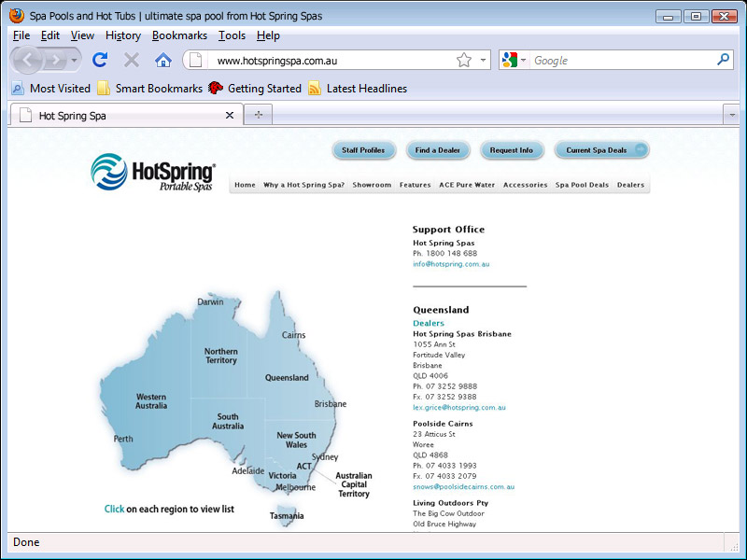Click the Find a Dealer button
Screen dimensions: 747x560
pos(437,150)
